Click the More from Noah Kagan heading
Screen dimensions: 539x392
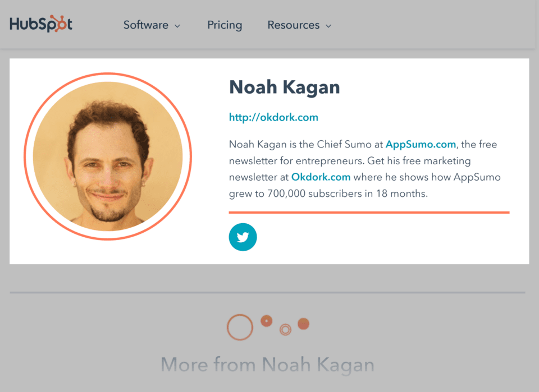[x=268, y=365]
